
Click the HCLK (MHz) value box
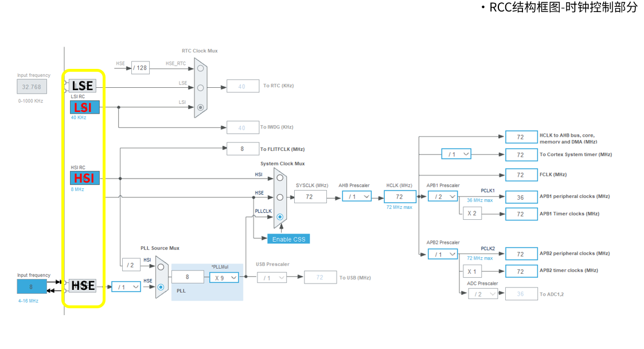(x=400, y=197)
